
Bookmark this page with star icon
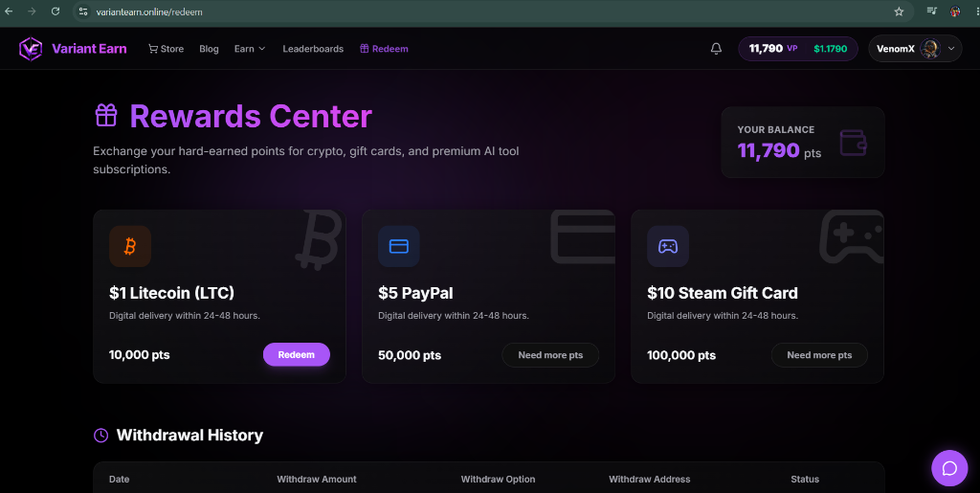coord(899,11)
